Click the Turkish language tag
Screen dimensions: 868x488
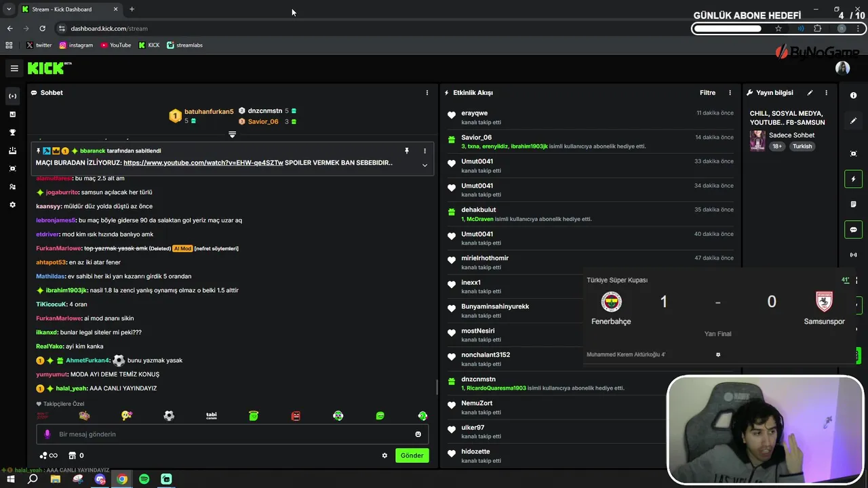802,146
